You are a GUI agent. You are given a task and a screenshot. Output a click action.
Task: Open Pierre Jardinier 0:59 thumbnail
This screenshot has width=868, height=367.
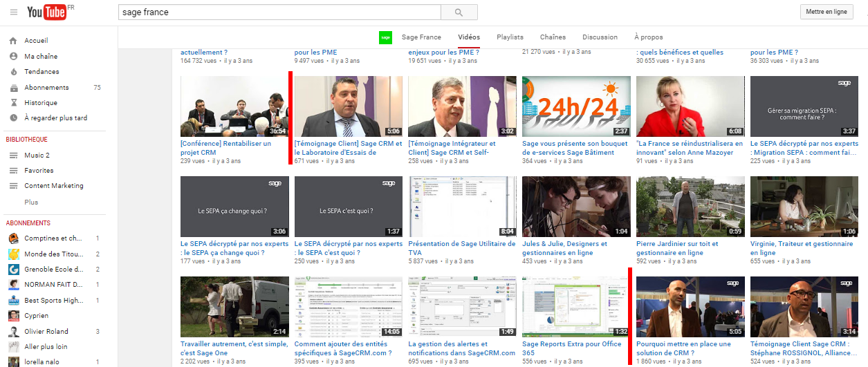(x=690, y=207)
